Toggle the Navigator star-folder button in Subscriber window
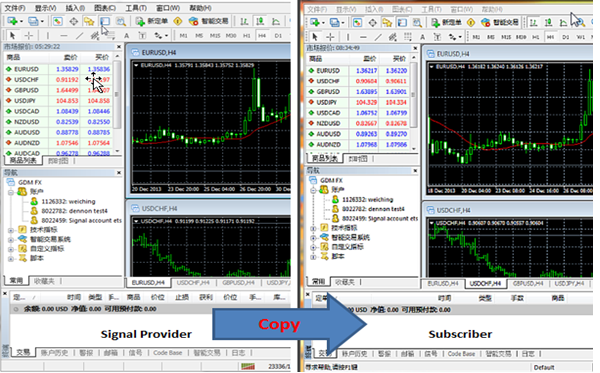The width and height of the screenshot is (600, 373). (387, 23)
